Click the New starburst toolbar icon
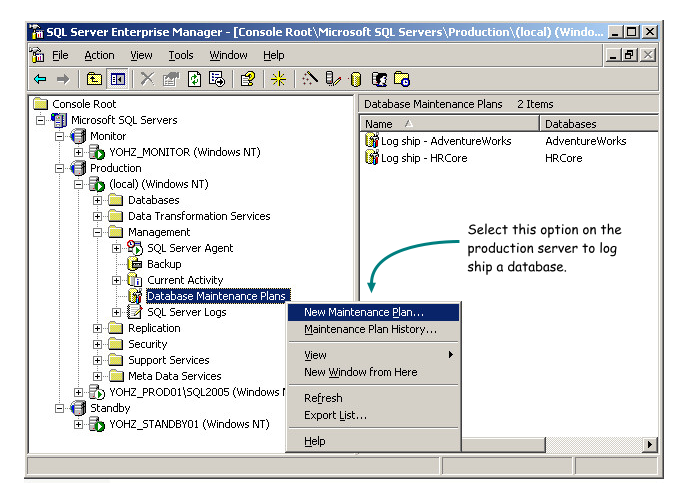692x498 pixels. click(278, 79)
